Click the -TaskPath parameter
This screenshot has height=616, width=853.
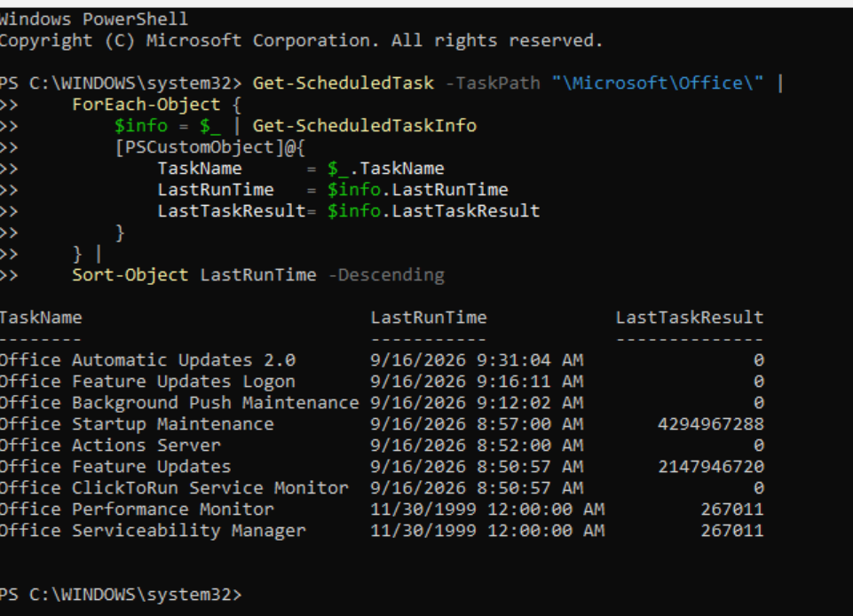click(493, 83)
